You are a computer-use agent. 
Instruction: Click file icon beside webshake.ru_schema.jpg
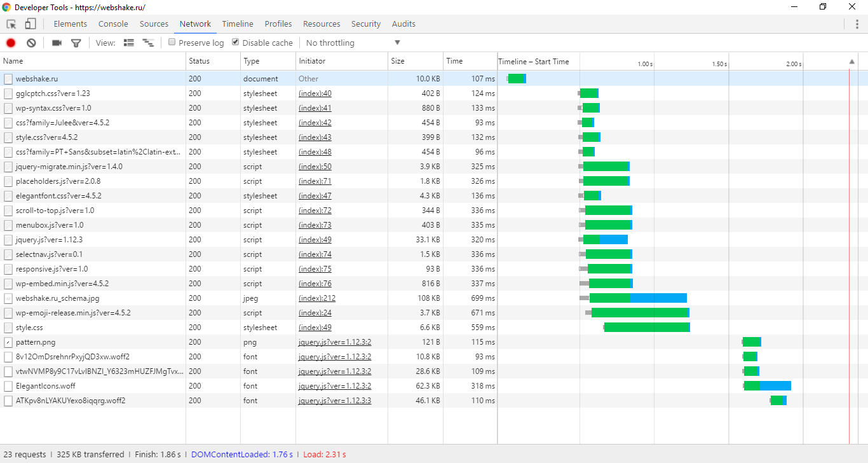coord(8,298)
